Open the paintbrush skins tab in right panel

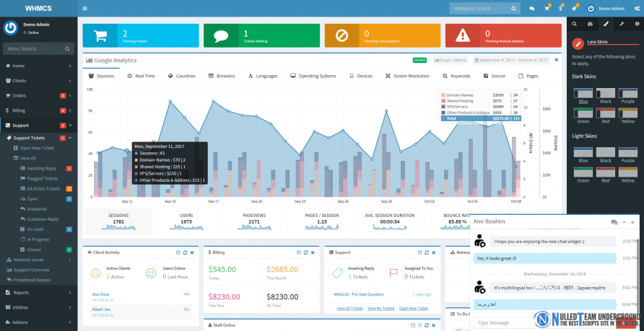(x=606, y=25)
